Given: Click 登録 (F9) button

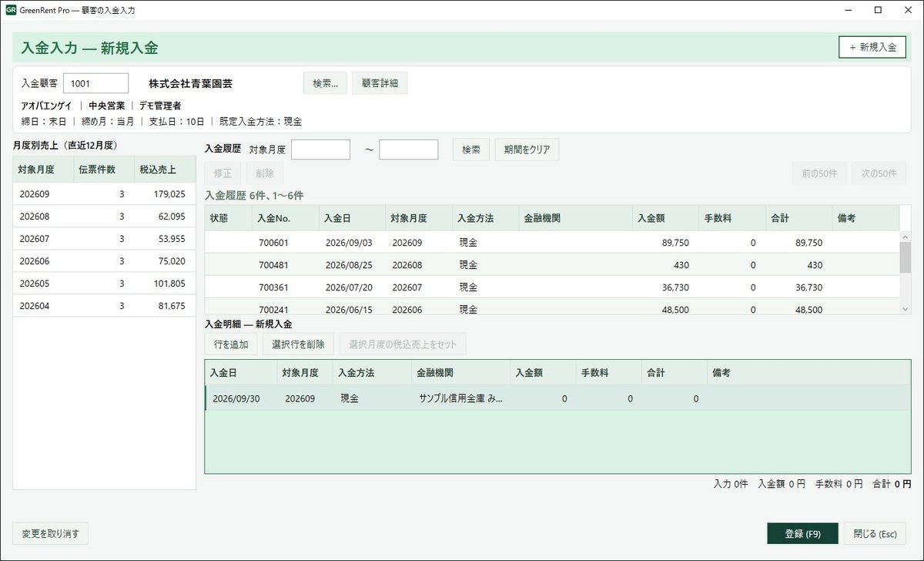Looking at the screenshot, I should [x=802, y=533].
